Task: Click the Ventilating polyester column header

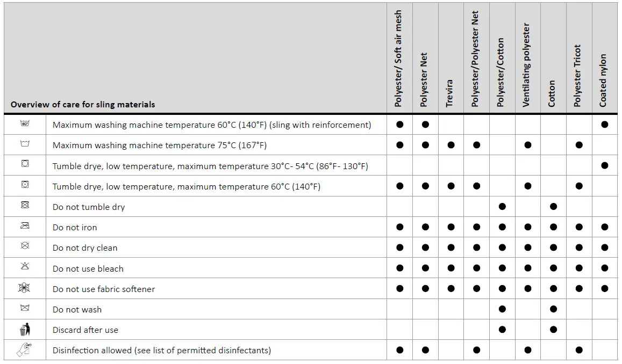Action: (527, 64)
